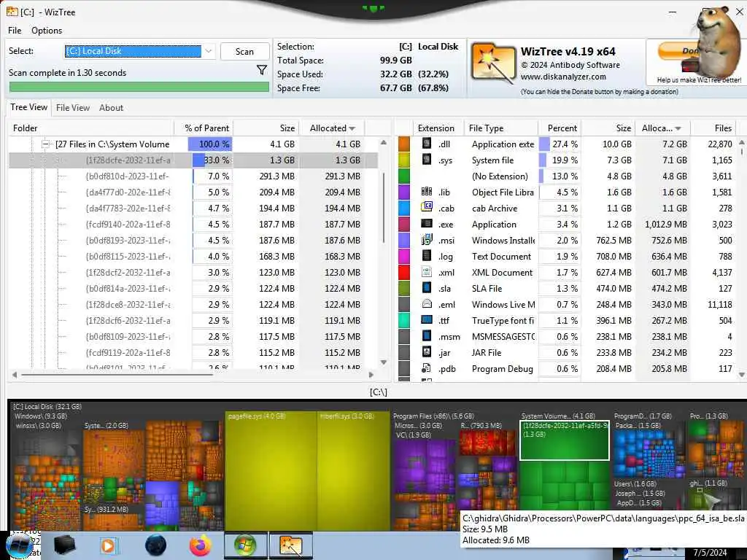This screenshot has height=560, width=747.
Task: Click the % of Parent column header
Action: (x=204, y=128)
